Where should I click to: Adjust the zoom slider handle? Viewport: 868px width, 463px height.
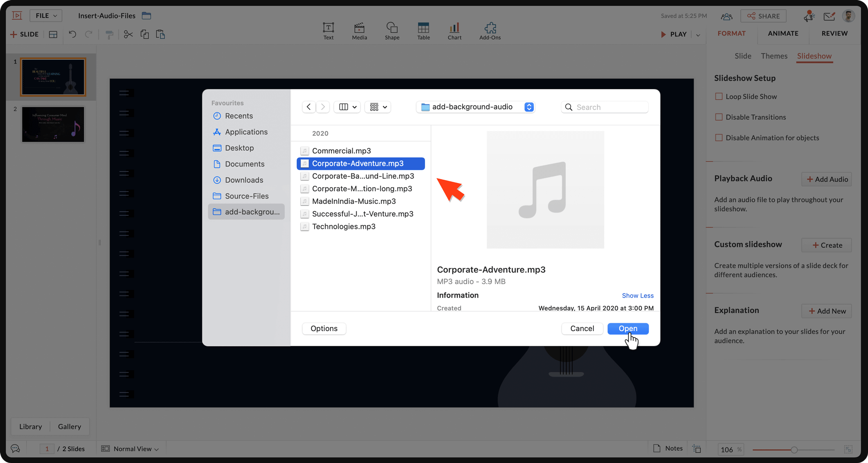pos(794,449)
